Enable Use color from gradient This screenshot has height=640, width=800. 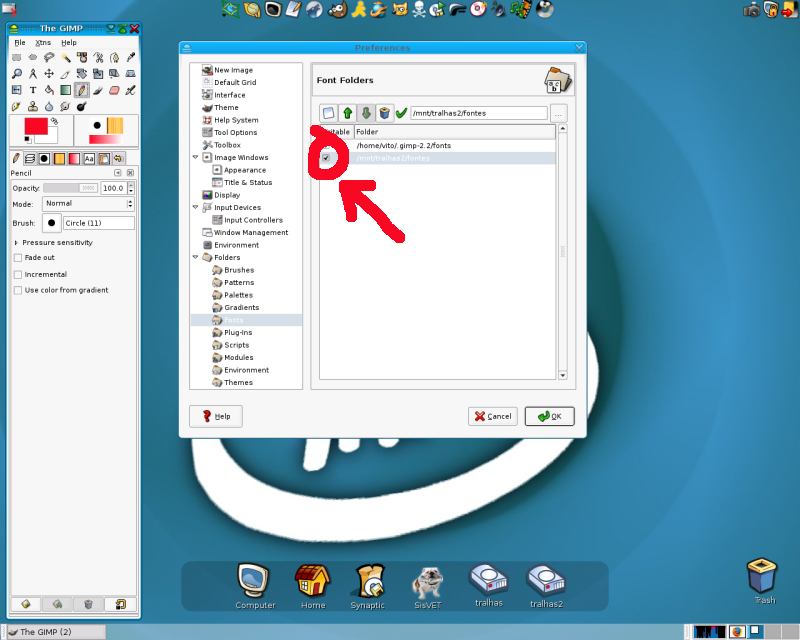click(x=18, y=290)
